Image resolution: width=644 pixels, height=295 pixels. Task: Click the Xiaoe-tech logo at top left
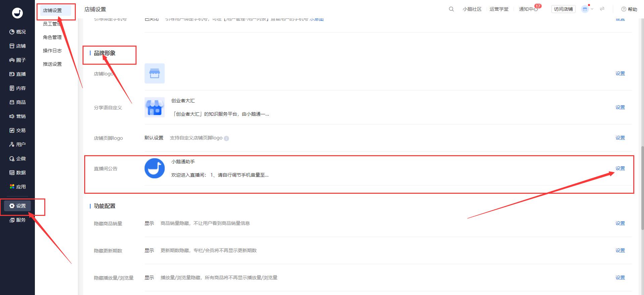(17, 13)
